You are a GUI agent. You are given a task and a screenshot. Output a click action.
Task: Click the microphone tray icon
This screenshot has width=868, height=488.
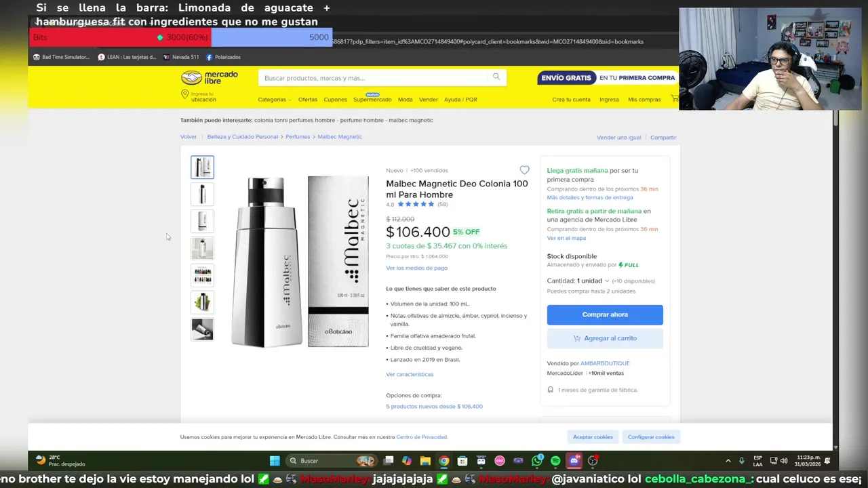click(x=742, y=461)
